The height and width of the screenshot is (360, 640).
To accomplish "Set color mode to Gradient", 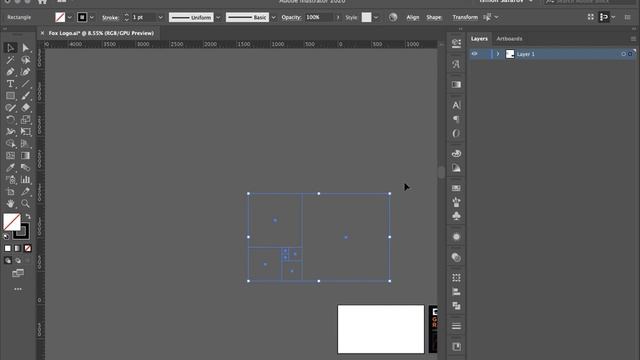I will point(18,248).
